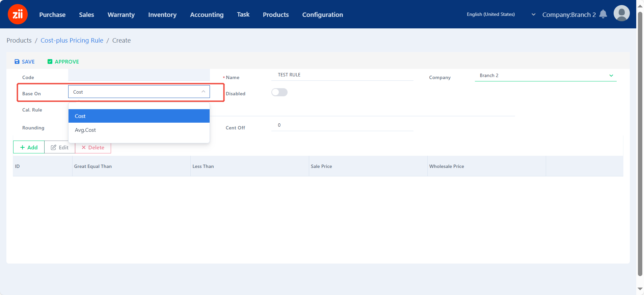Click the Cal. Rule label
Screen dimensions: 644x295
tap(32, 110)
